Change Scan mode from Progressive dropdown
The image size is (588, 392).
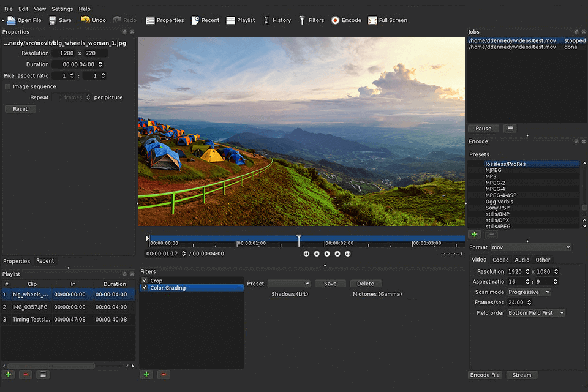pos(529,292)
